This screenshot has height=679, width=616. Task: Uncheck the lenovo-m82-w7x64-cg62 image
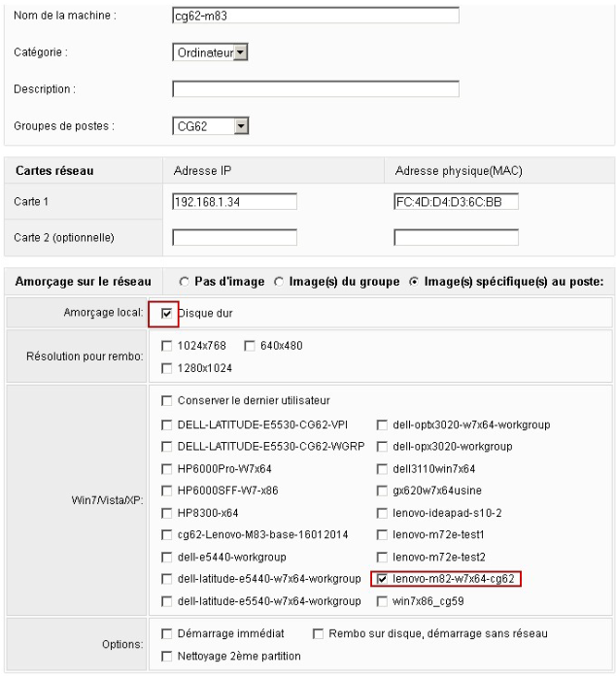click(382, 579)
